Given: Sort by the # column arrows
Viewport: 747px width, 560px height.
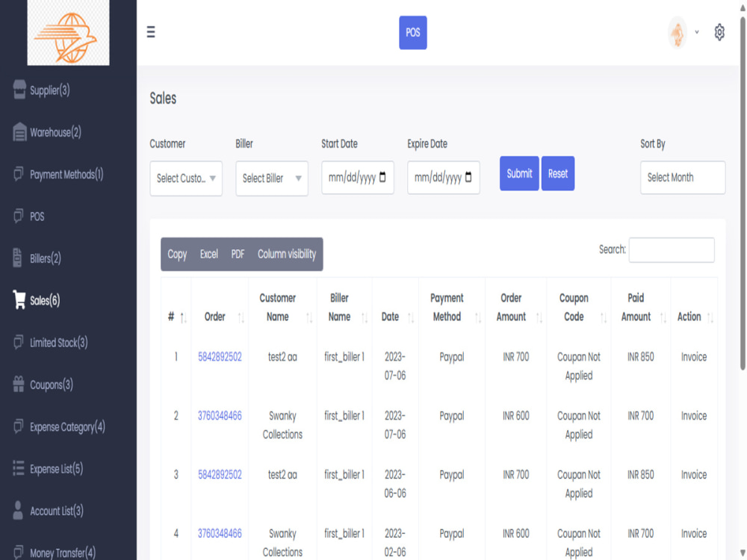Looking at the screenshot, I should pos(184,318).
